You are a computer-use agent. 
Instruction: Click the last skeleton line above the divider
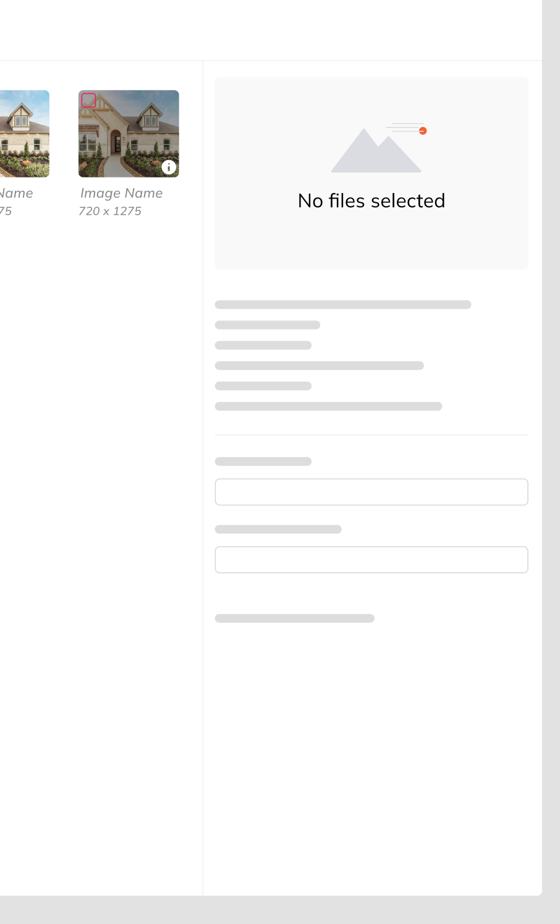point(328,406)
